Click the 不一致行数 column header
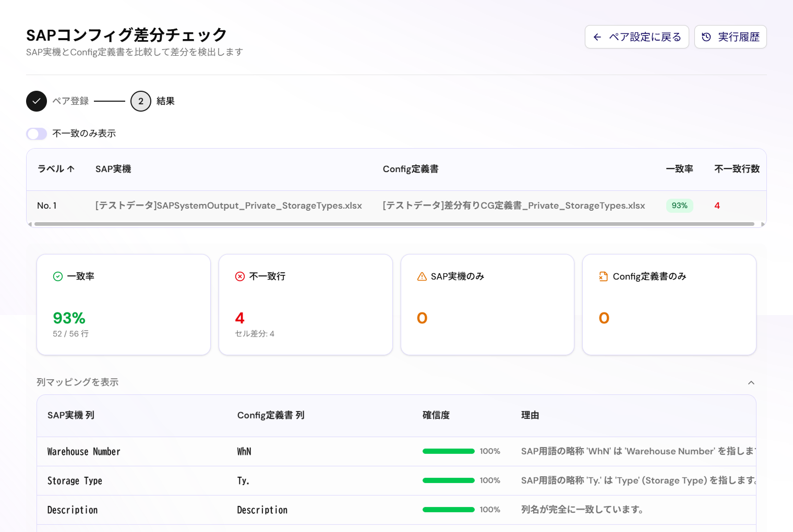The image size is (793, 532). (737, 169)
